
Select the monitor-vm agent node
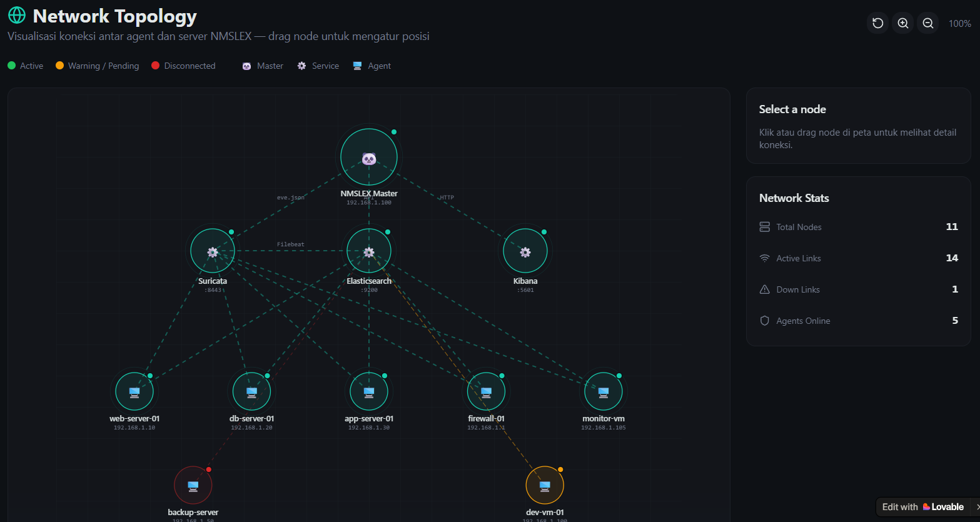603,391
